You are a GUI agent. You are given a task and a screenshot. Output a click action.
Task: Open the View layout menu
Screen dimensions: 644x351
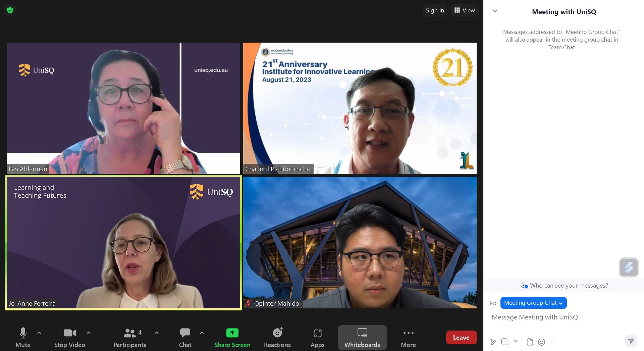[x=465, y=10]
